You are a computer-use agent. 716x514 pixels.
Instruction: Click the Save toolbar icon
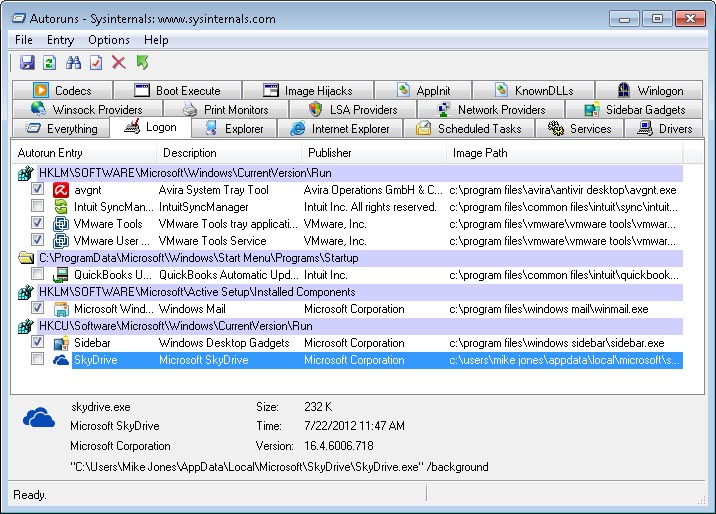click(x=27, y=63)
